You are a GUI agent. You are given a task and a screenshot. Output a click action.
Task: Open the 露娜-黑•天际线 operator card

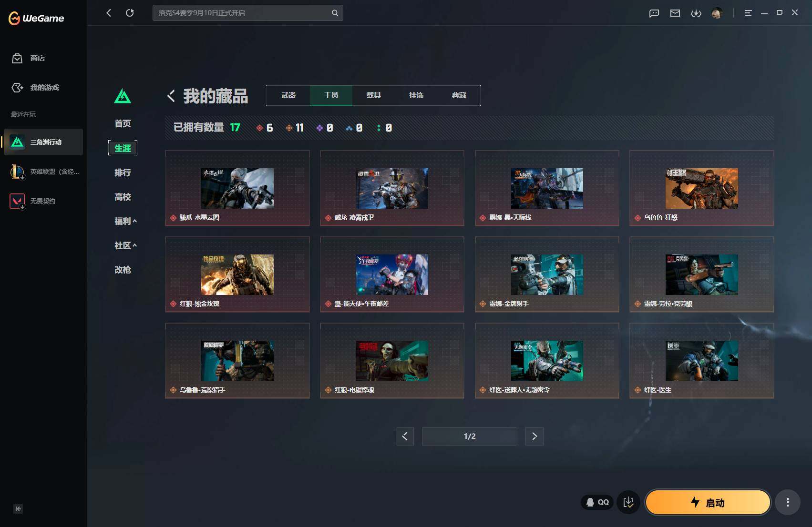tap(547, 188)
